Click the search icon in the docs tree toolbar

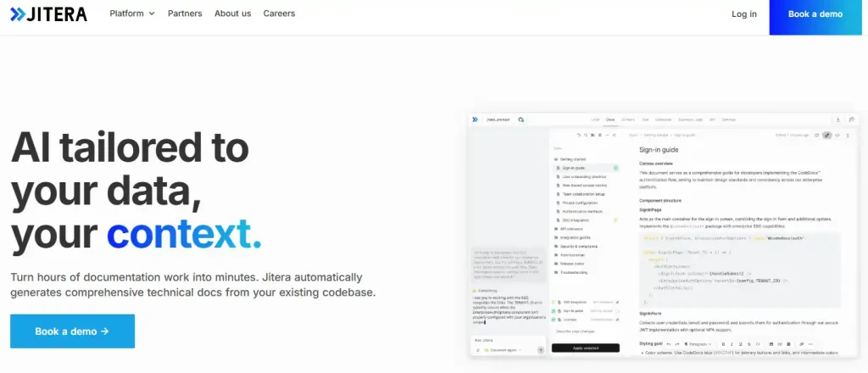pyautogui.click(x=586, y=135)
